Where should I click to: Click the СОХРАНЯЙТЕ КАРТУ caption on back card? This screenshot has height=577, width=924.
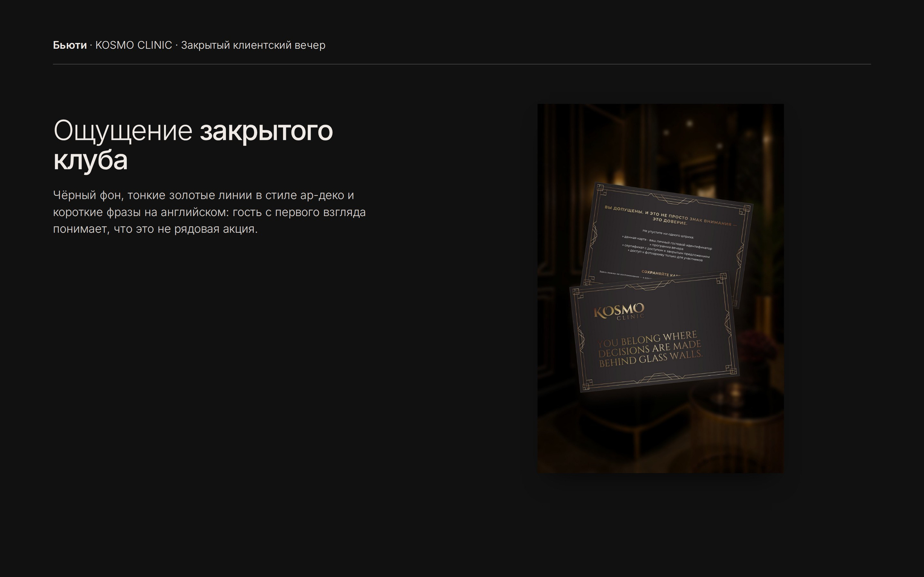pyautogui.click(x=661, y=274)
